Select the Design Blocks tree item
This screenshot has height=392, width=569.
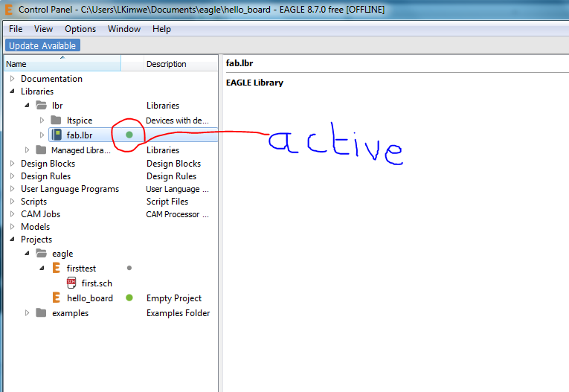coord(48,164)
